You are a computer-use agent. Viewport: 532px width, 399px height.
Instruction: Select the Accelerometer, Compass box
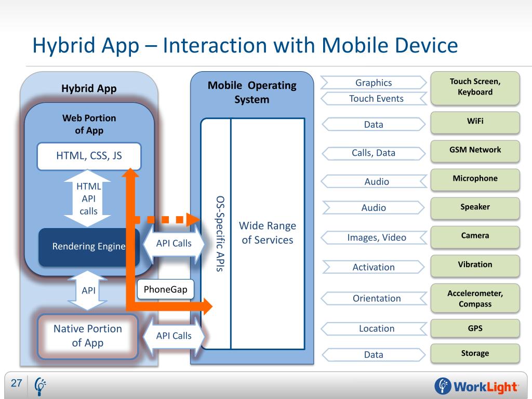coord(475,298)
